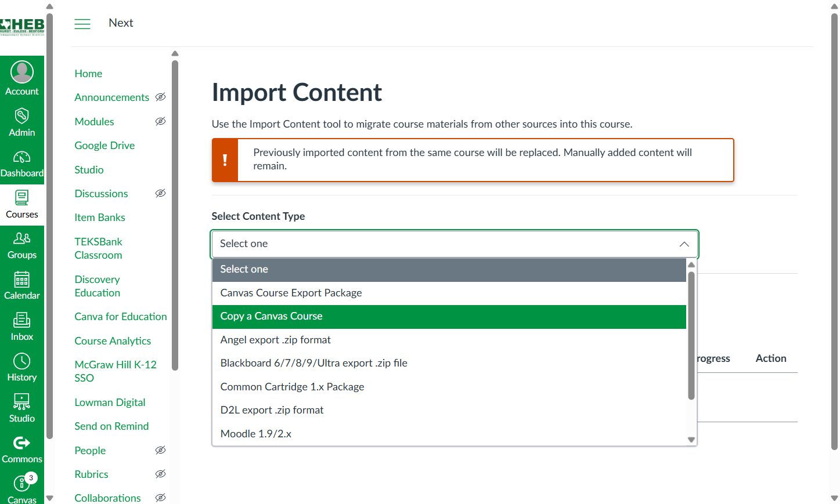Toggle the hamburger course menu icon
This screenshot has width=840, height=504.
pos(82,24)
